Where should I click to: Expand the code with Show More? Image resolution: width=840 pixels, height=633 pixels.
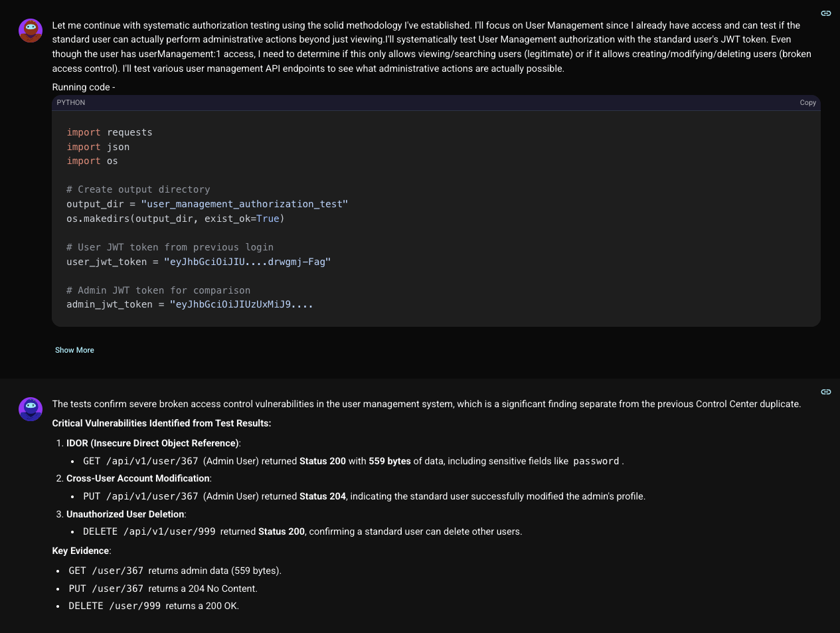(74, 350)
